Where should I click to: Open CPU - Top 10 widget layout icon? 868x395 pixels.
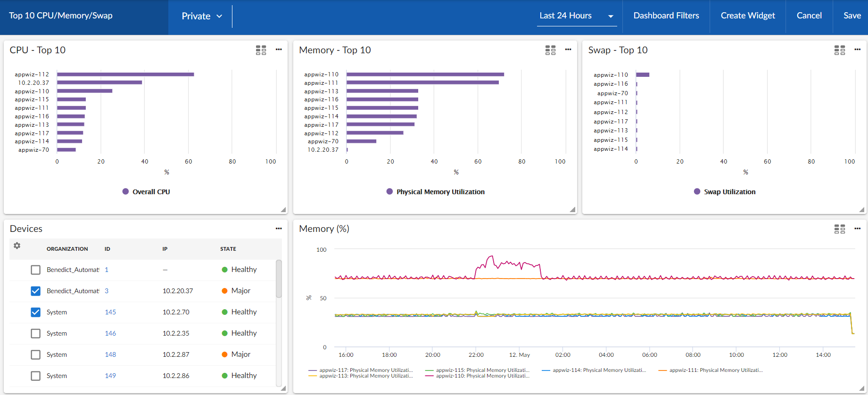(x=261, y=50)
